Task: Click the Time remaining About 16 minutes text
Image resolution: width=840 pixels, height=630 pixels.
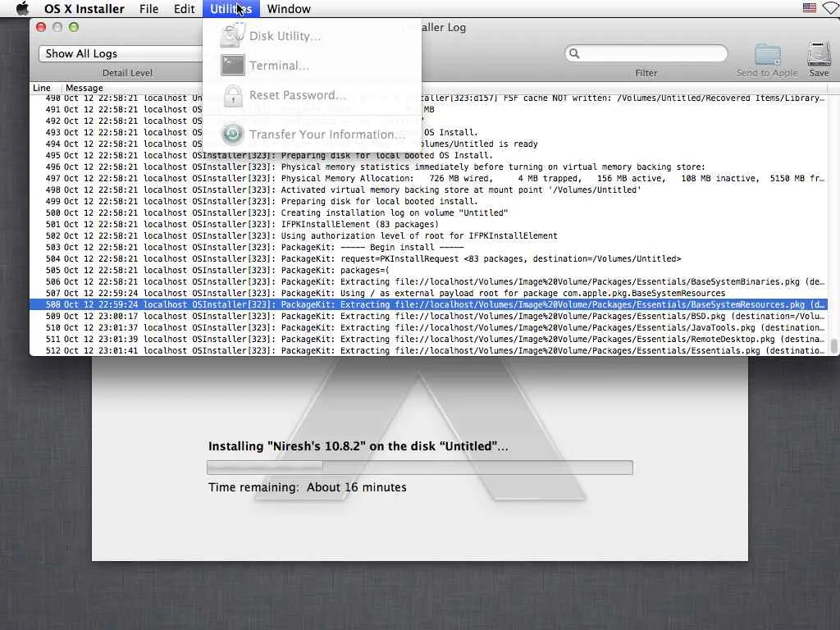Action: [x=308, y=487]
